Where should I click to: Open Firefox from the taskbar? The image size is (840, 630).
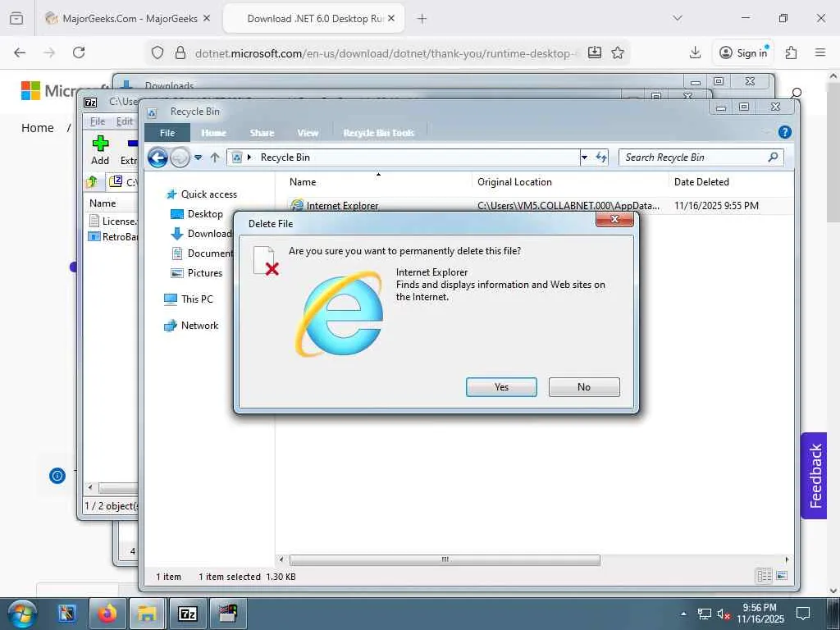[107, 614]
